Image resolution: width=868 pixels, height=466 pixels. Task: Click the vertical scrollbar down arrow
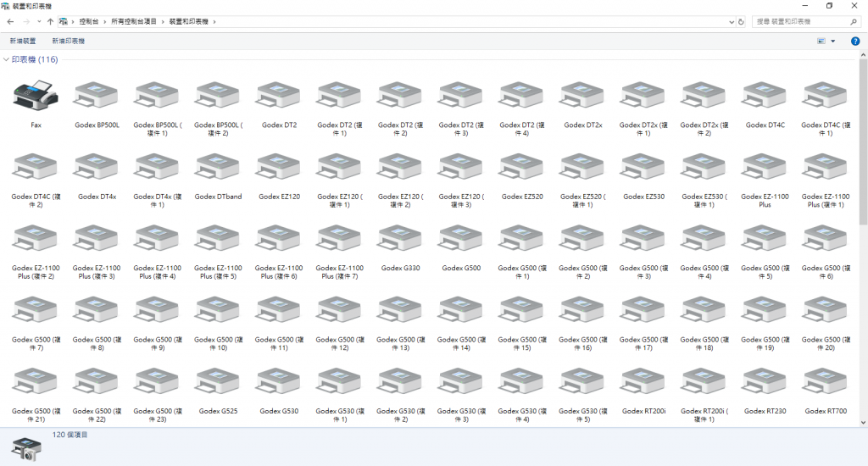pos(863,422)
